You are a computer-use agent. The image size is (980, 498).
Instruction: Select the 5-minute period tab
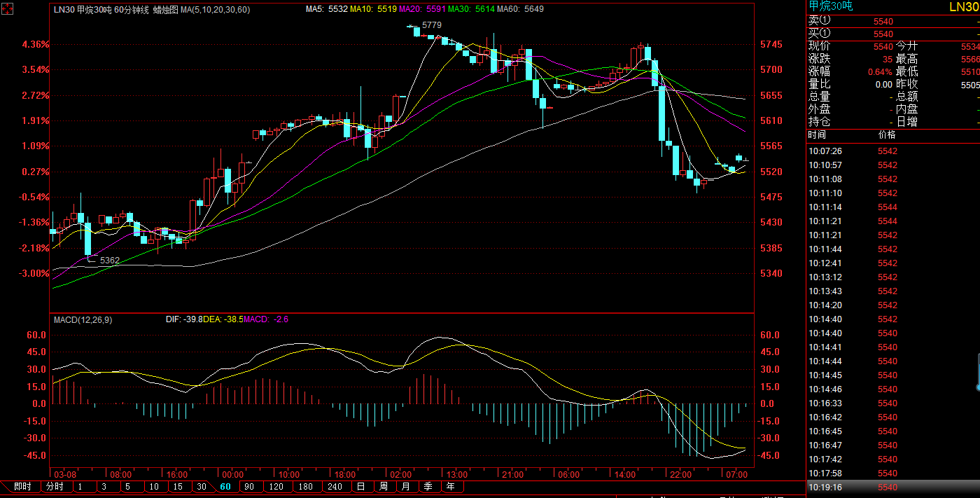[127, 486]
